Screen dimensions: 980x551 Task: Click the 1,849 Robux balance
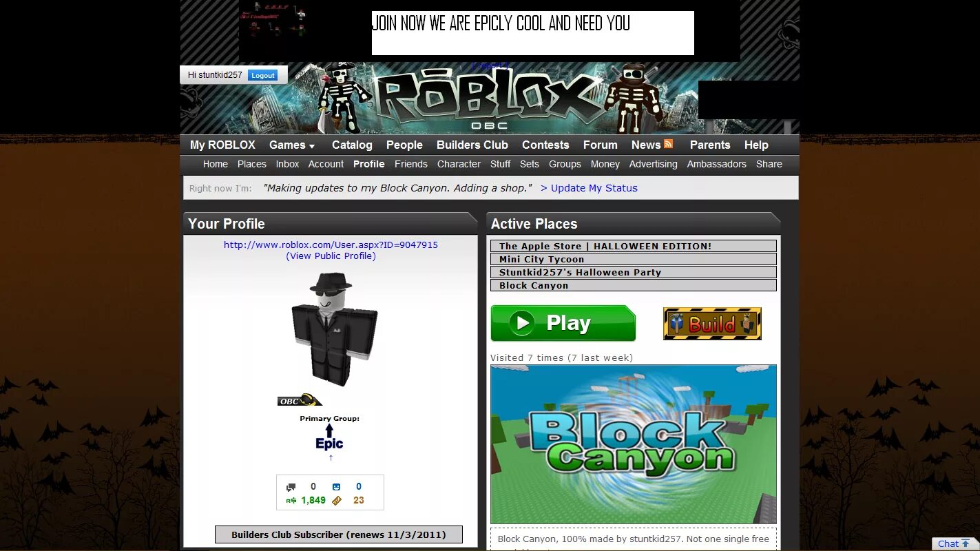(x=313, y=501)
